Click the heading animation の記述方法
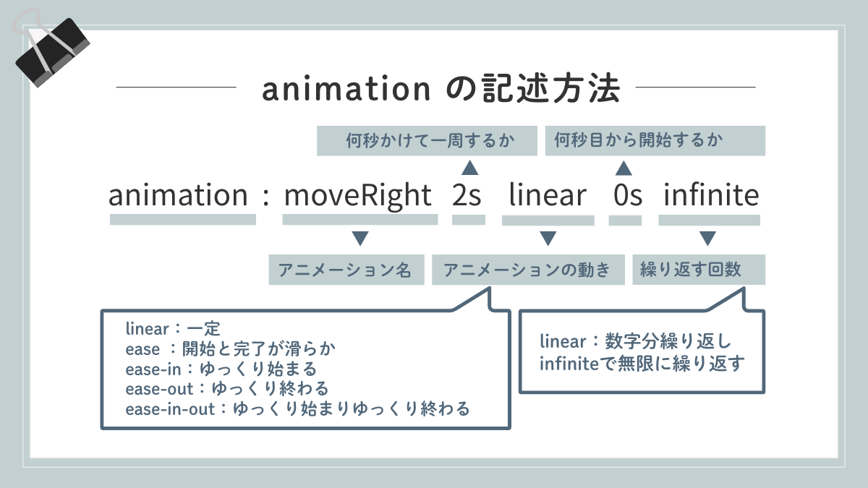This screenshot has height=488, width=868. tap(440, 89)
